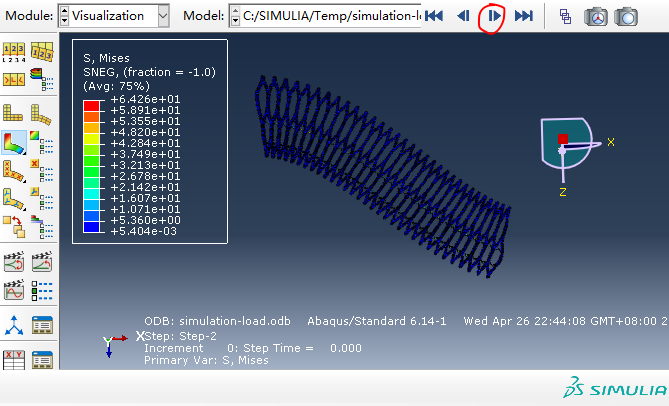Click the flat 1-2-3 numbered blocks icon
The width and height of the screenshot is (669, 406).
point(14,53)
